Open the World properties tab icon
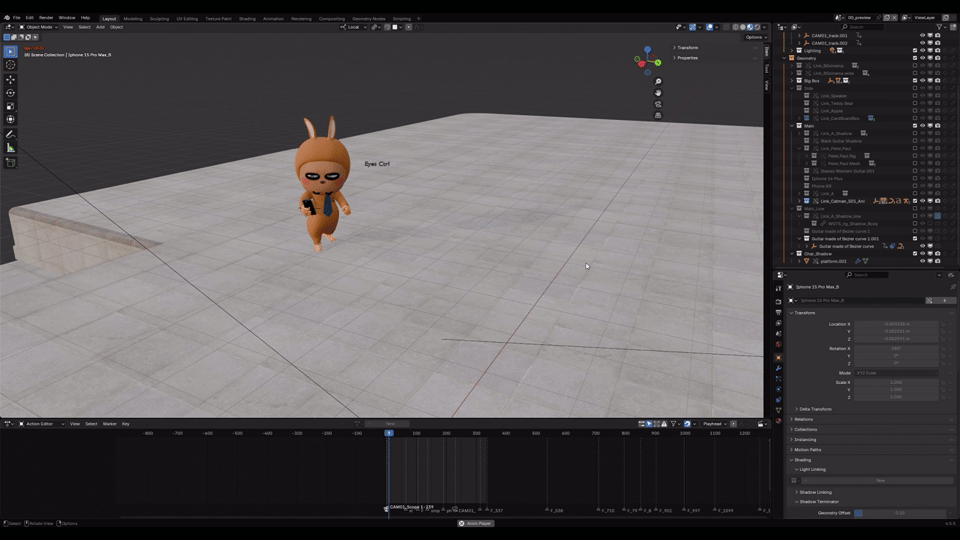The image size is (960, 540). [x=778, y=344]
